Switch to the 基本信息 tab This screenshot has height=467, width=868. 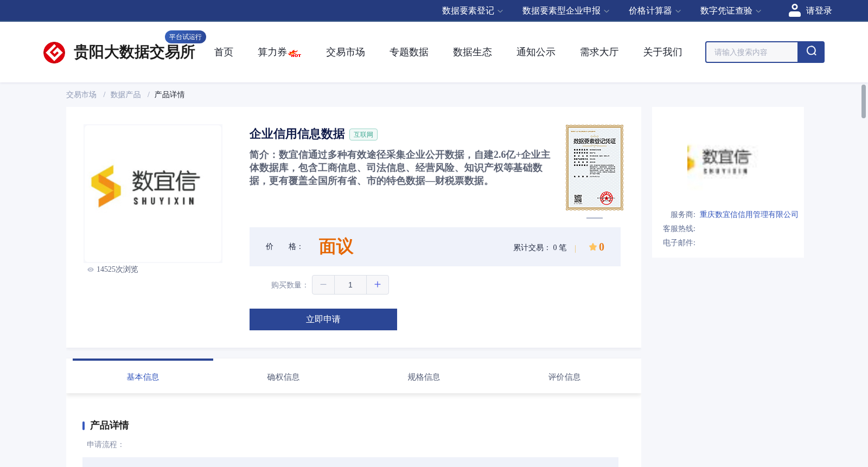pos(143,377)
